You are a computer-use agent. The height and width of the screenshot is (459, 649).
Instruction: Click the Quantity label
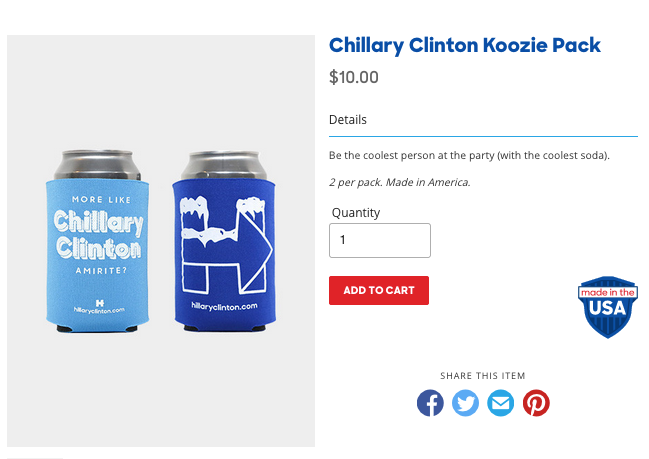pos(356,213)
